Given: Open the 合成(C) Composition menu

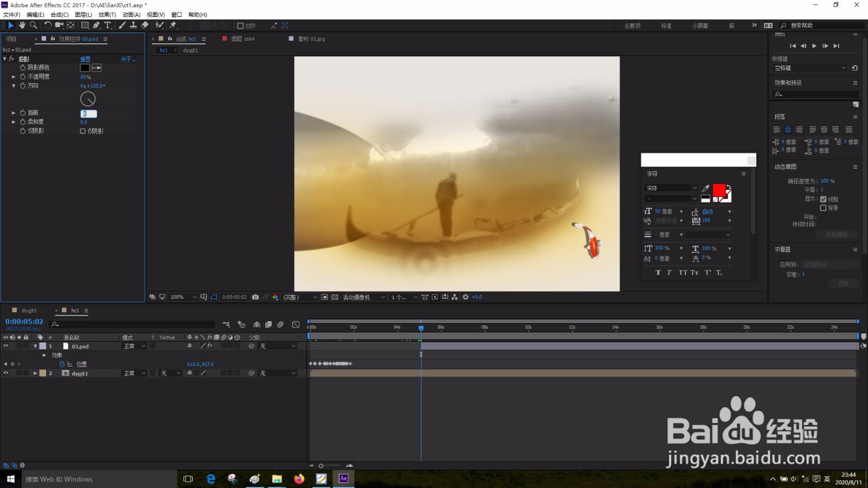Looking at the screenshot, I should click(60, 15).
